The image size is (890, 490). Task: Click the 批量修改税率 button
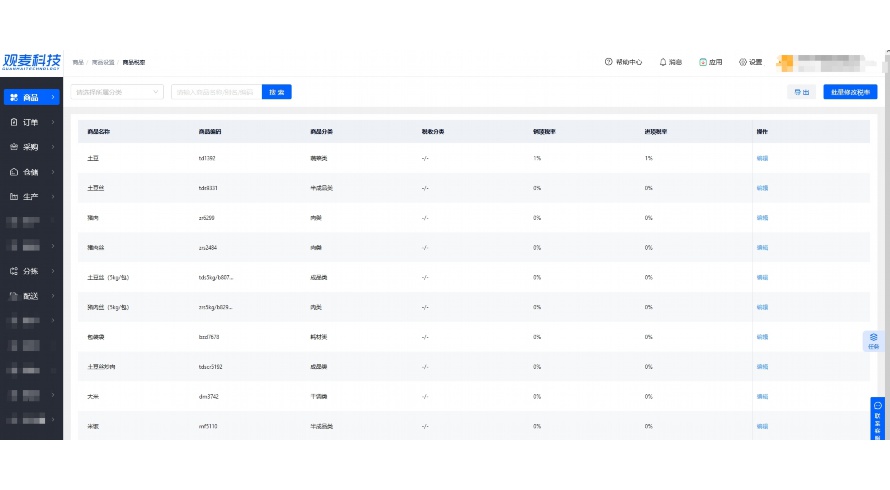pyautogui.click(x=849, y=92)
